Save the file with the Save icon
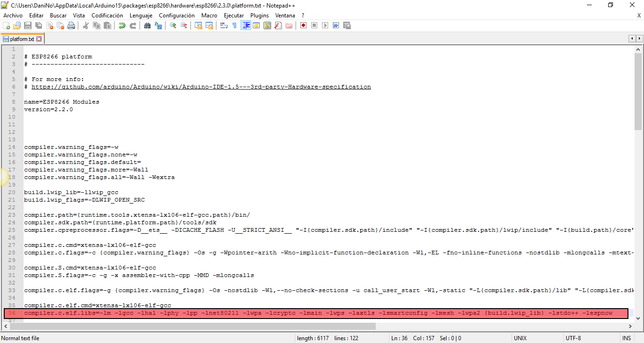644x343 pixels. (x=28, y=25)
